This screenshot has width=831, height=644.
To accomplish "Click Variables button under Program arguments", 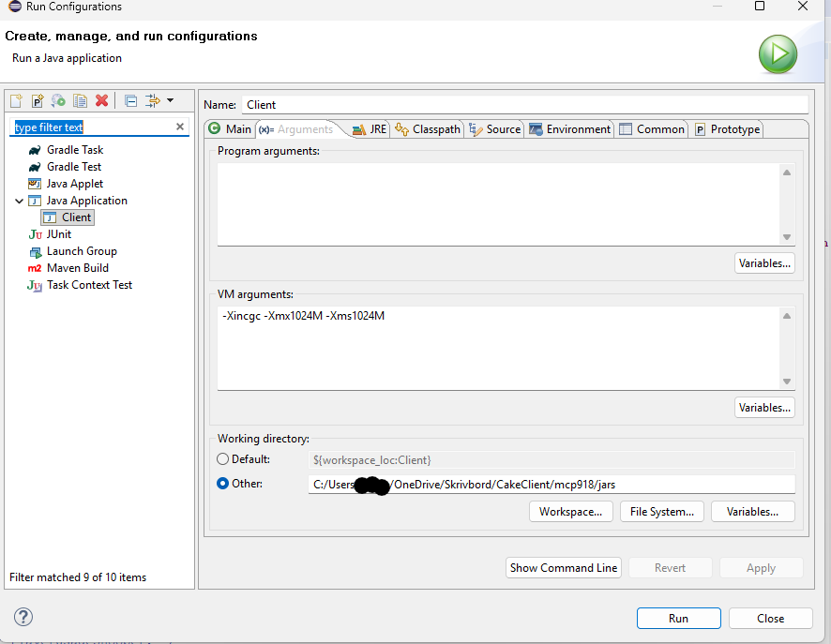I will (x=764, y=263).
